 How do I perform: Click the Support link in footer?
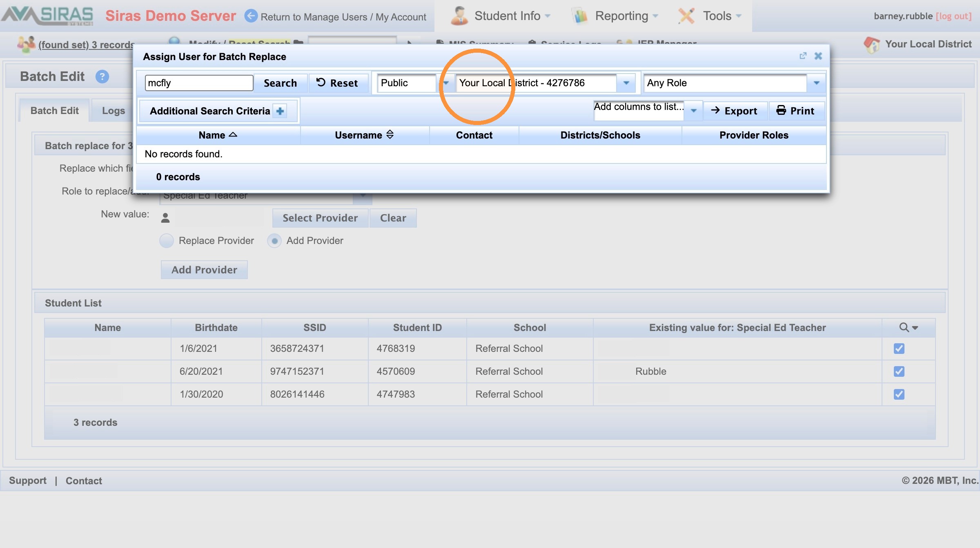[28, 480]
